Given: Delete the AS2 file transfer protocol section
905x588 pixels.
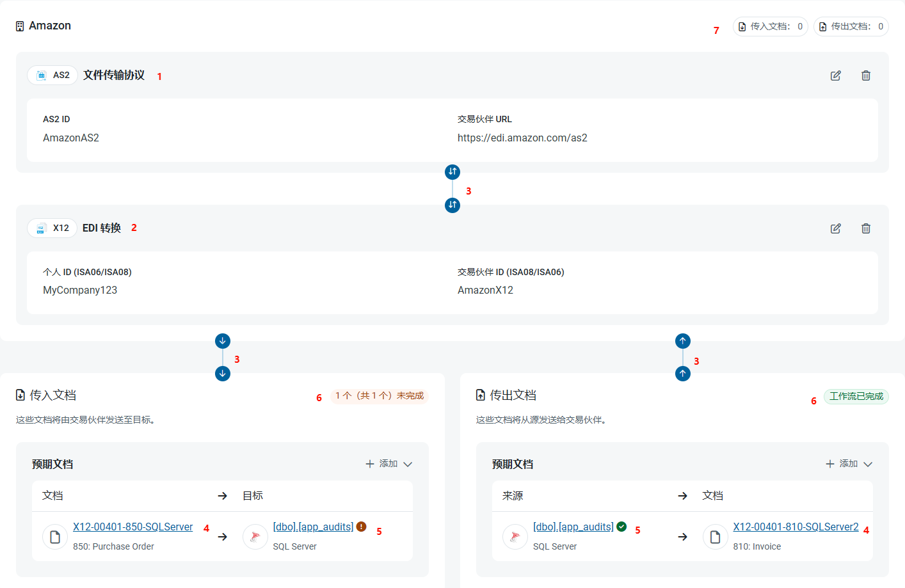Looking at the screenshot, I should 865,75.
